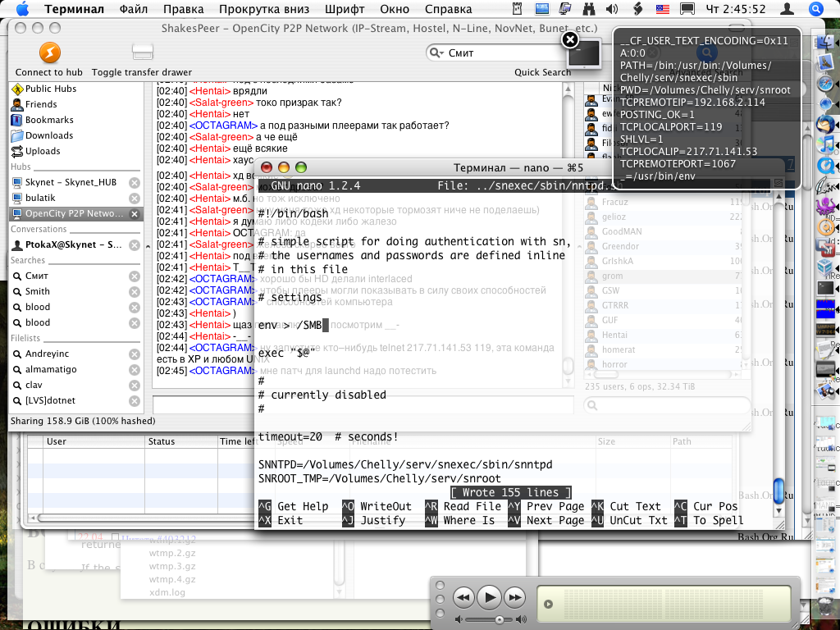Screen dimensions: 840x630
Task: Open the Downloads section
Action: pos(48,135)
